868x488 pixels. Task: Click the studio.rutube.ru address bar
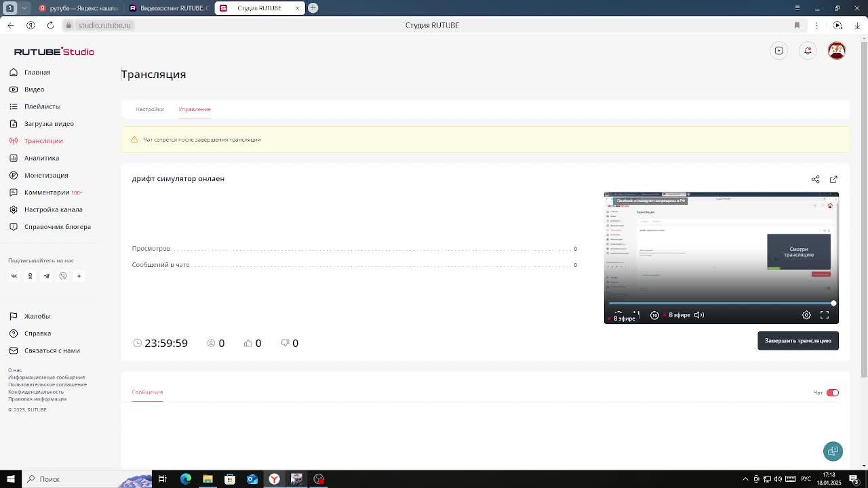pos(105,25)
